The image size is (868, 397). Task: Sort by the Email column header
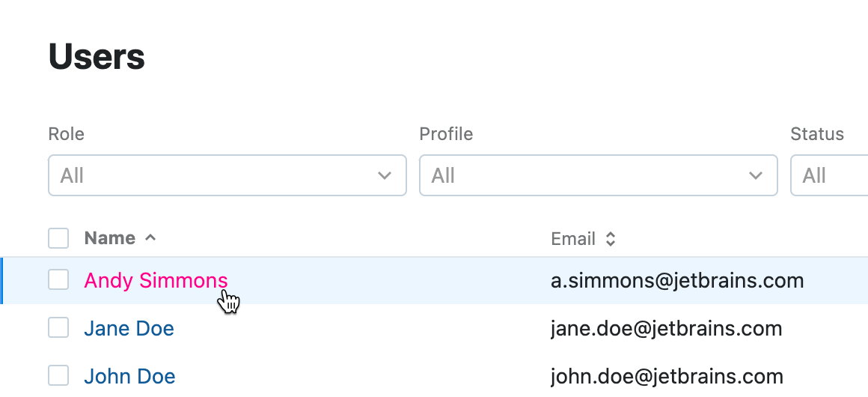tap(573, 239)
